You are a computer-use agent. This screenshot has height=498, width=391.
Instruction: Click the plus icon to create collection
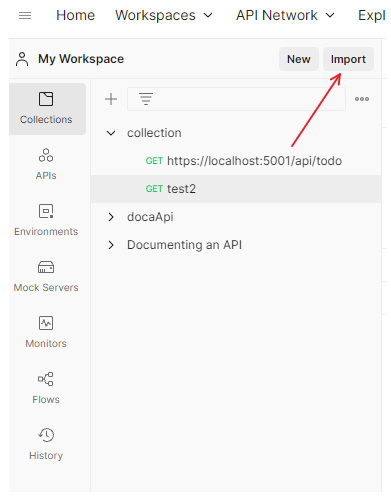pos(111,99)
